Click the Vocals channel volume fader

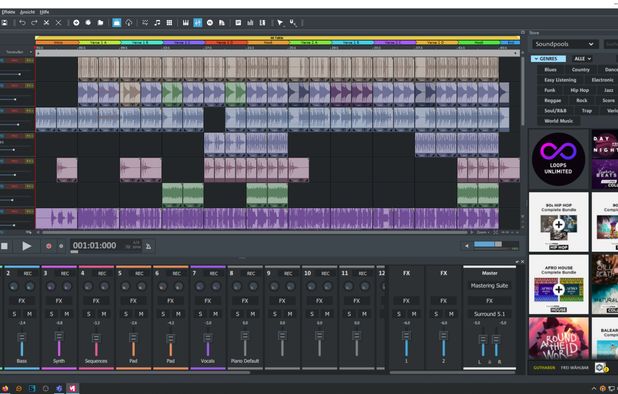(208, 337)
